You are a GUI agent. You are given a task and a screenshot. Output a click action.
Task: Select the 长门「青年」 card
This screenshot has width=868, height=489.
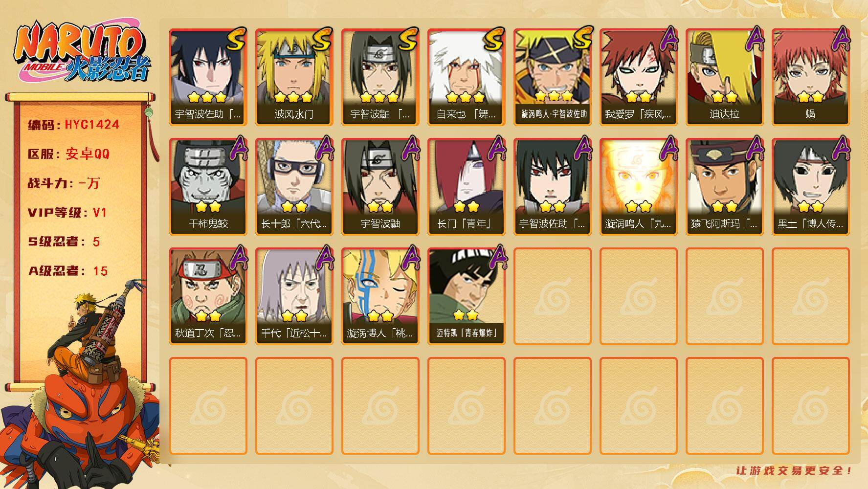(x=466, y=187)
